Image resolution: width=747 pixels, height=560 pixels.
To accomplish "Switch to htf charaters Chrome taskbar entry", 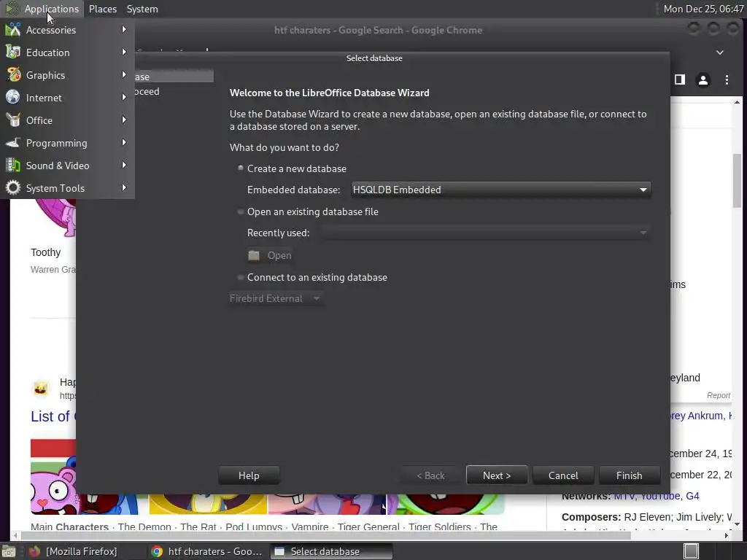I will point(208,551).
